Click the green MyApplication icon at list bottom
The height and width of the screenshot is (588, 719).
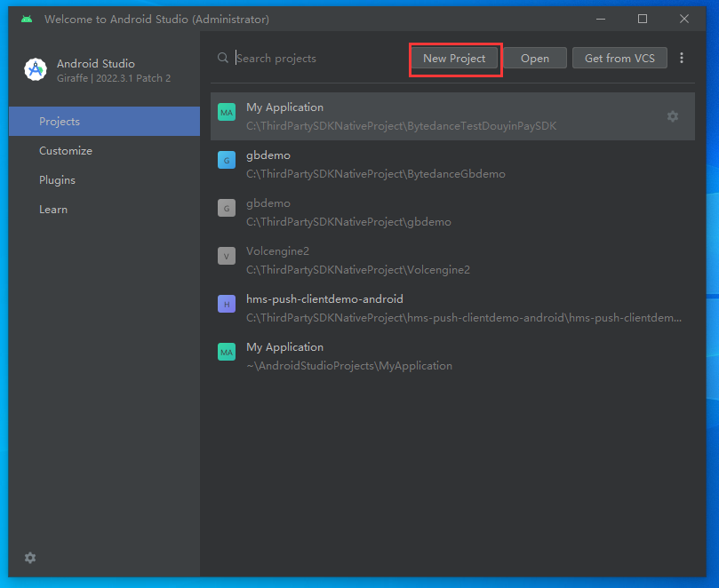click(227, 352)
